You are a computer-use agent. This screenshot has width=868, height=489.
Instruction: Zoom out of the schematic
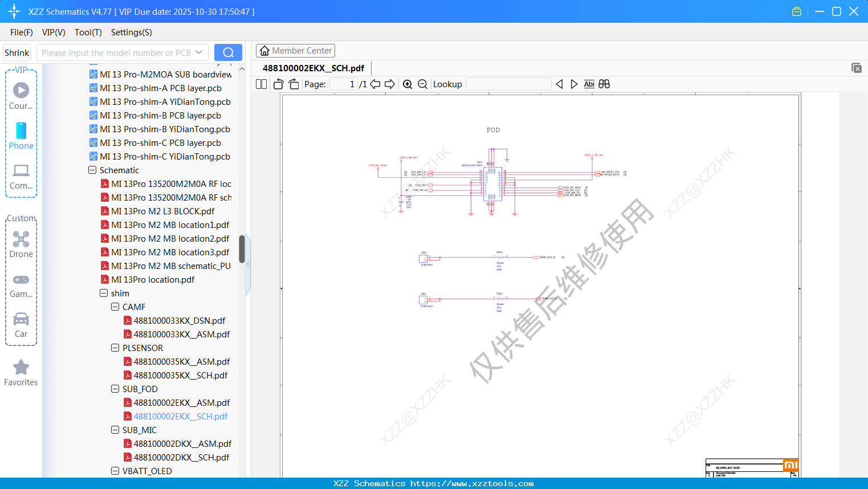422,84
